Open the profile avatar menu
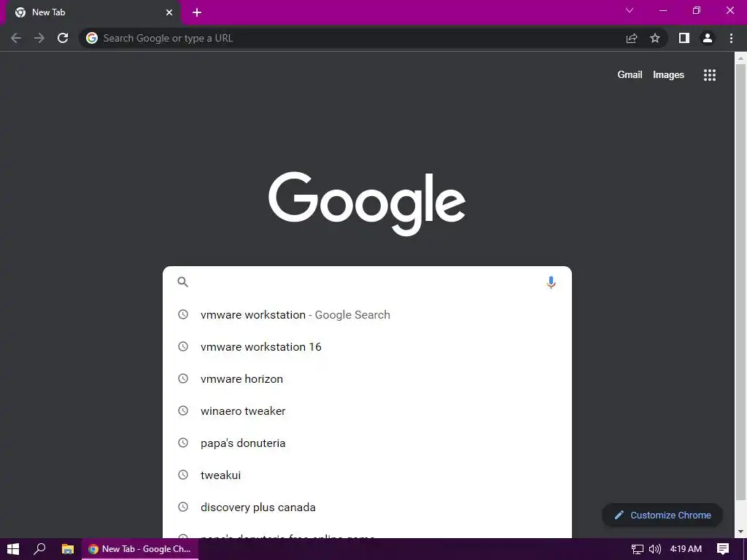Screen dimensions: 747x560 point(708,38)
